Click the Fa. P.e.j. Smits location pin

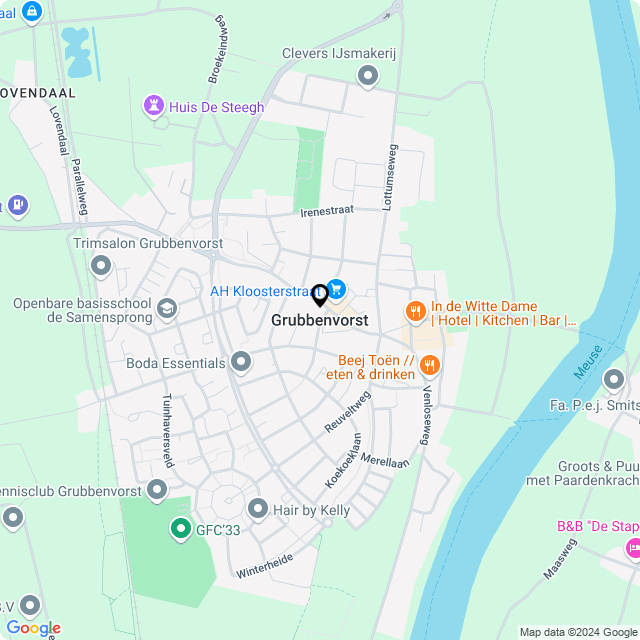pyautogui.click(x=613, y=380)
